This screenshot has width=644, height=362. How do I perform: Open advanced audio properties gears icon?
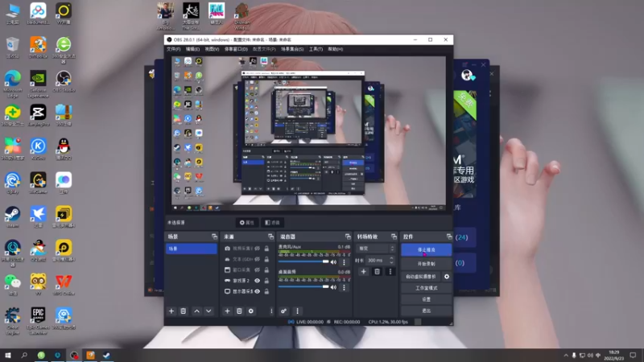point(283,311)
